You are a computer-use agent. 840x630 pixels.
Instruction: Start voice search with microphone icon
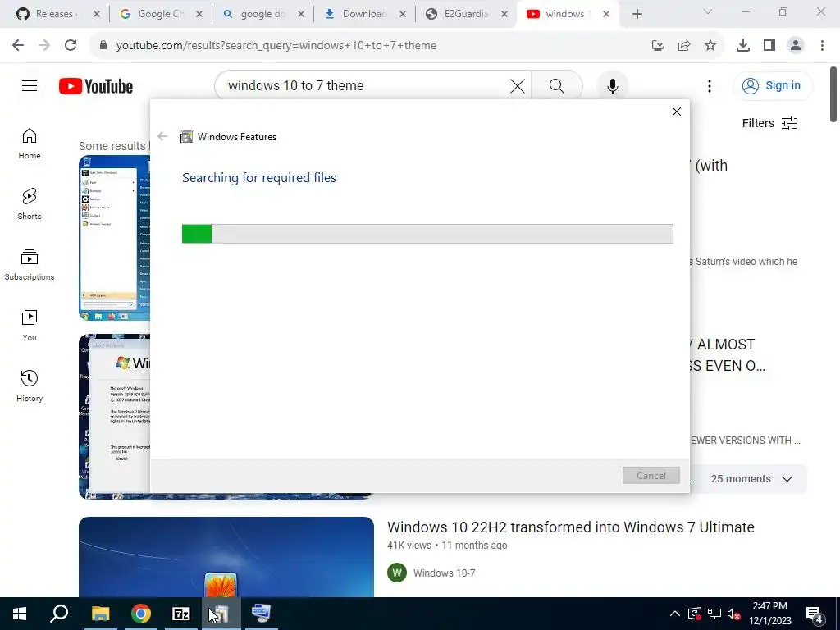pos(612,85)
